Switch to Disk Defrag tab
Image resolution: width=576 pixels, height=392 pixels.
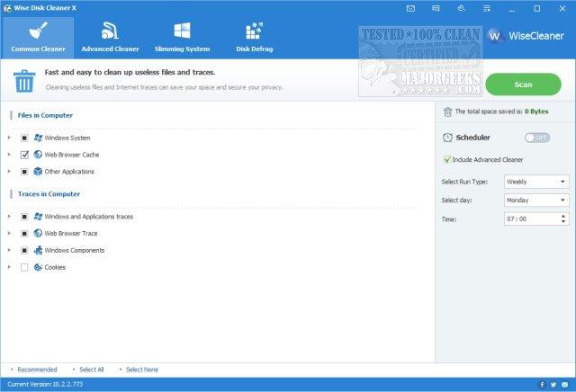point(254,38)
